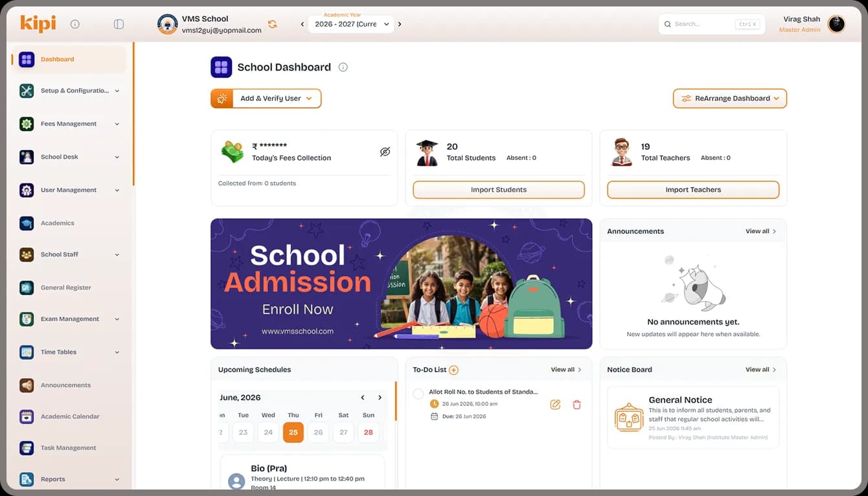Click the User Management sidebar icon
Screen dimensions: 868x496
[27, 190]
